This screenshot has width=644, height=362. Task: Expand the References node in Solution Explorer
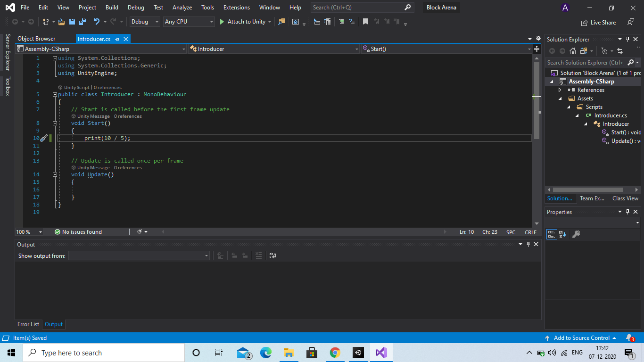560,90
